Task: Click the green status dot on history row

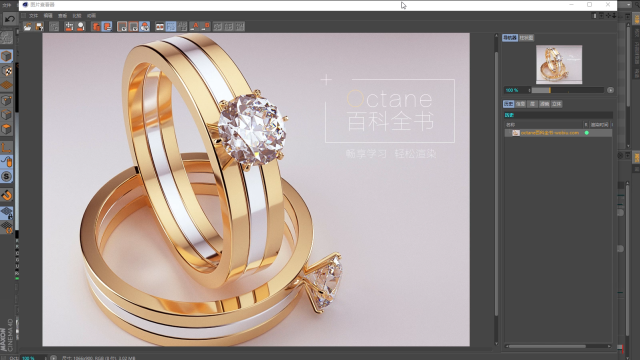Action: pyautogui.click(x=587, y=133)
